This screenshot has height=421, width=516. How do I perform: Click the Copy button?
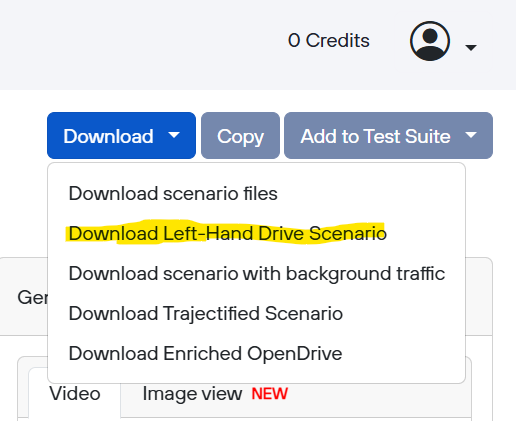point(240,136)
